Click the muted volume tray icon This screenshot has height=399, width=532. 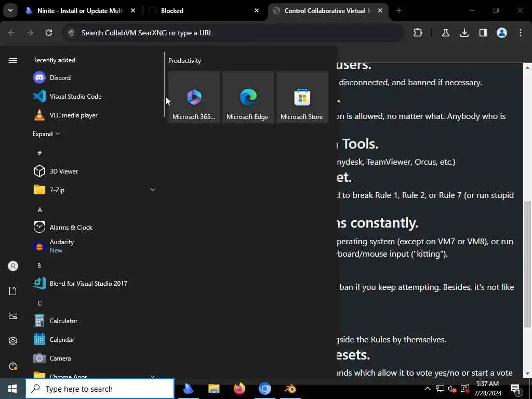click(x=453, y=389)
